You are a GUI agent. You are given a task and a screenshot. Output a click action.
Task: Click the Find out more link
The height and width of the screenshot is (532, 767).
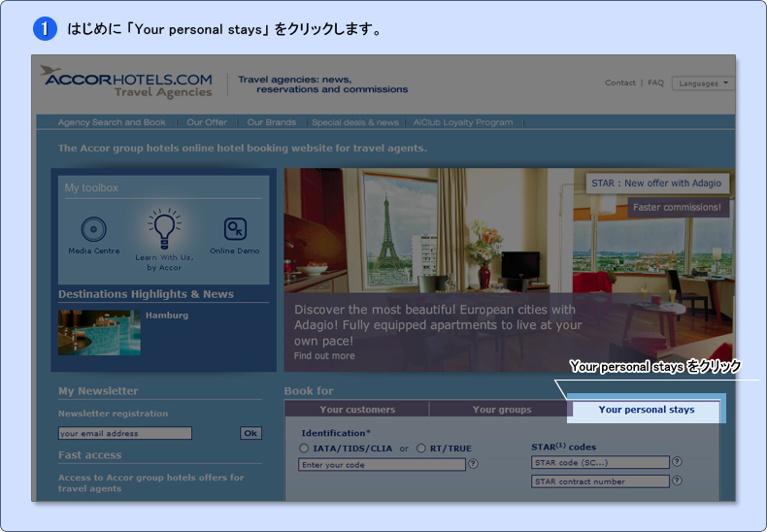pos(324,356)
